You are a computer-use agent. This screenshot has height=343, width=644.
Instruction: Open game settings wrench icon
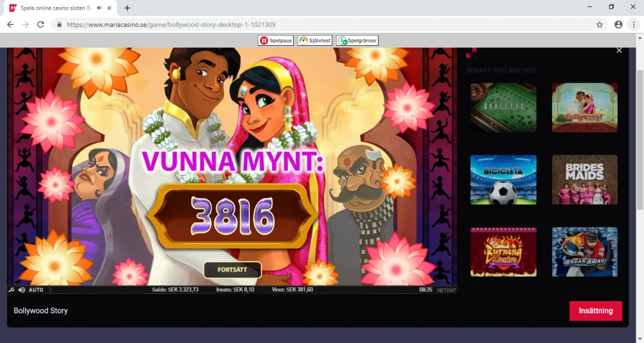click(12, 290)
